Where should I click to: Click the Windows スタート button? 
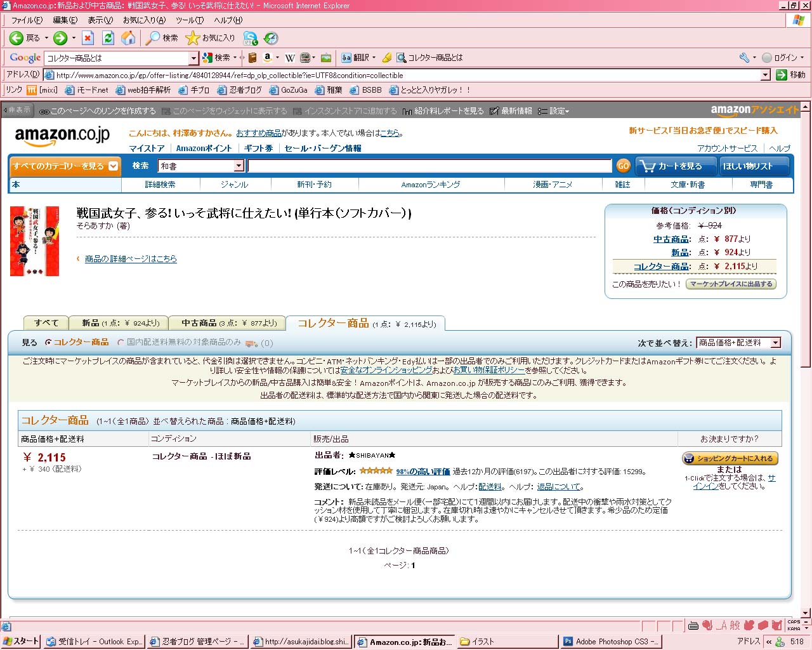pyautogui.click(x=21, y=642)
